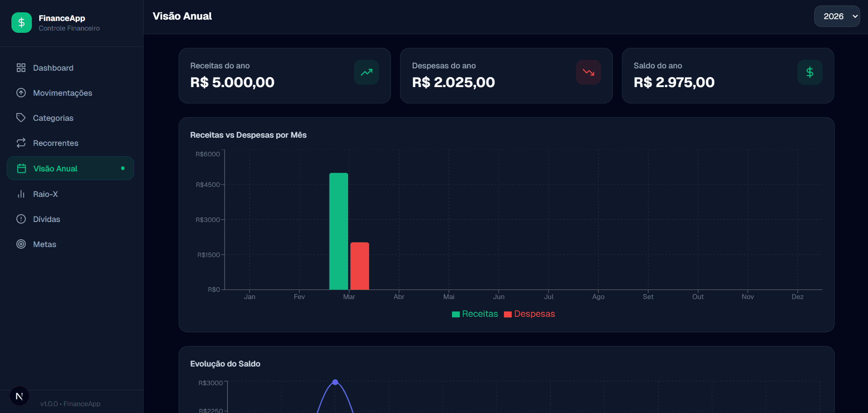The image size is (868, 413).
Task: Open the Dashboard from the sidebar
Action: point(53,67)
